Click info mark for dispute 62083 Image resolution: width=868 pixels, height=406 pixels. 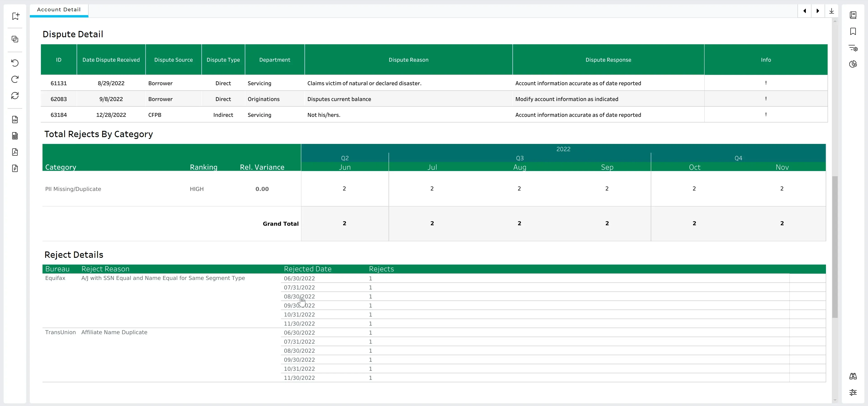[766, 99]
